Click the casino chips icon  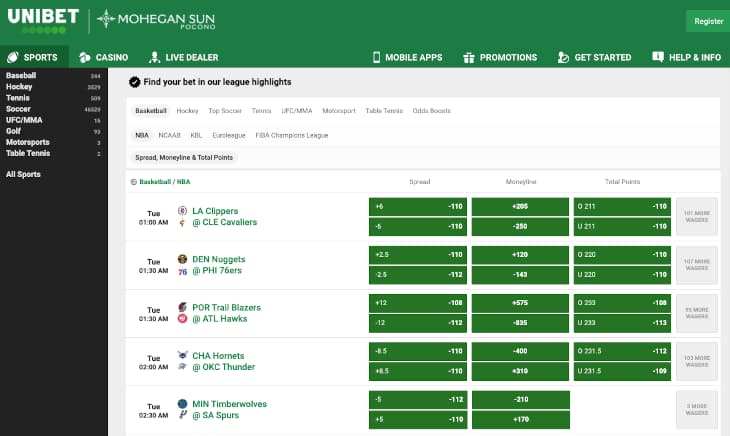coord(85,57)
